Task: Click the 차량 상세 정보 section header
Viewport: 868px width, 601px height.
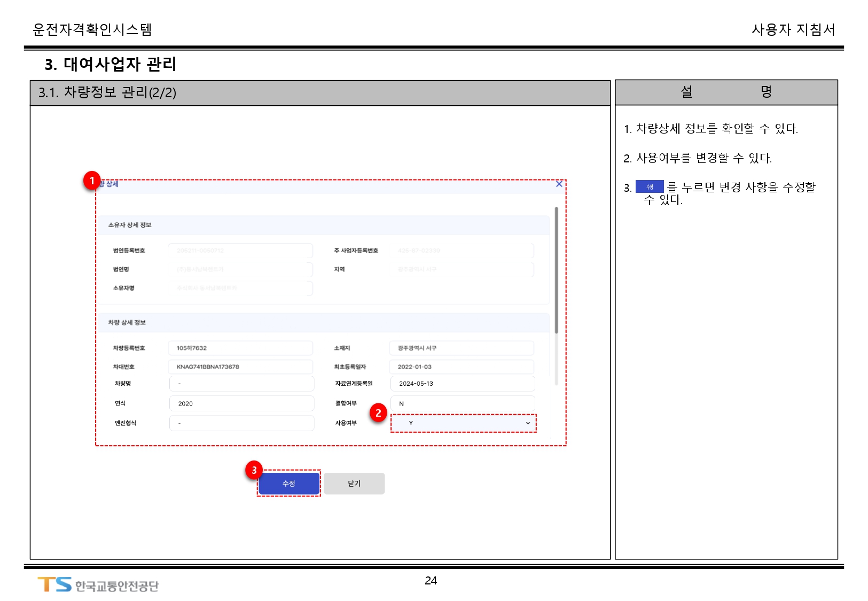Action: coord(127,323)
